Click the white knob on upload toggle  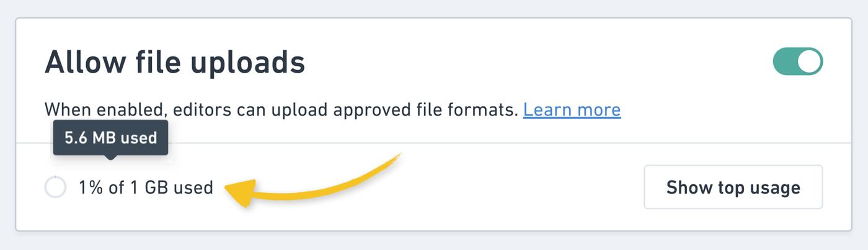[x=809, y=62]
